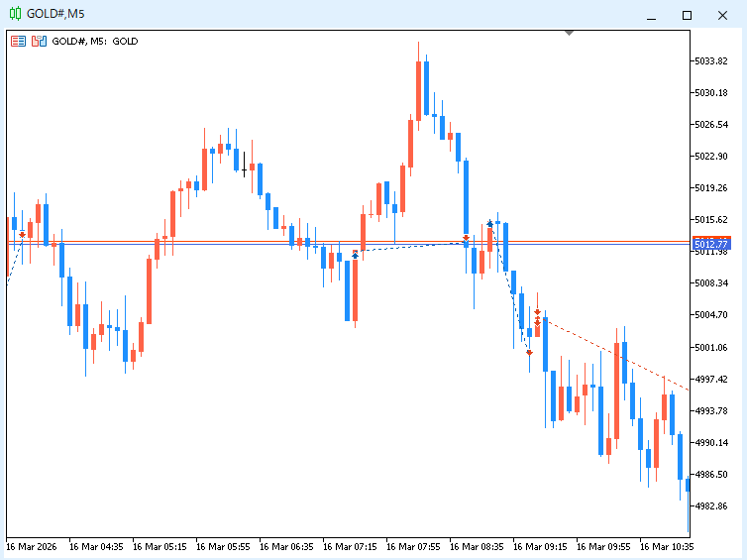This screenshot has width=747, height=560.
Task: Click the GOLD#, M5: GOLD chart label
Action: coord(95,42)
